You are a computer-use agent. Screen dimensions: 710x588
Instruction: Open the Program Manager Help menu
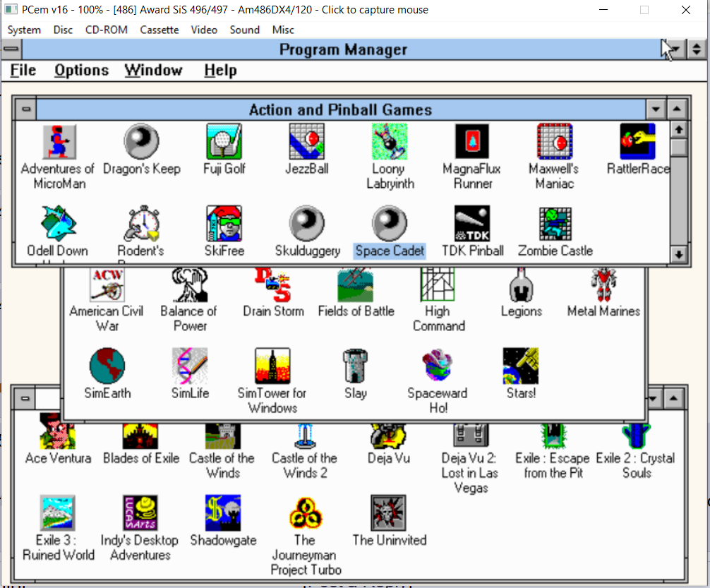click(220, 70)
